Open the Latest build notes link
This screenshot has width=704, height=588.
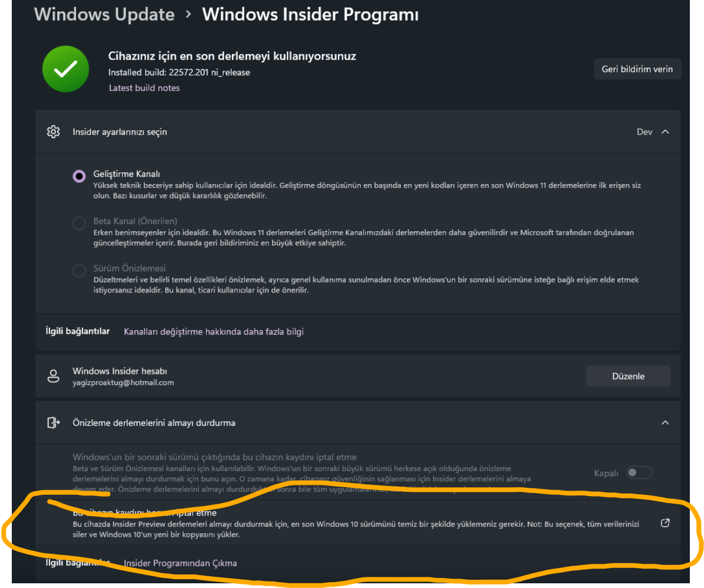[x=145, y=88]
